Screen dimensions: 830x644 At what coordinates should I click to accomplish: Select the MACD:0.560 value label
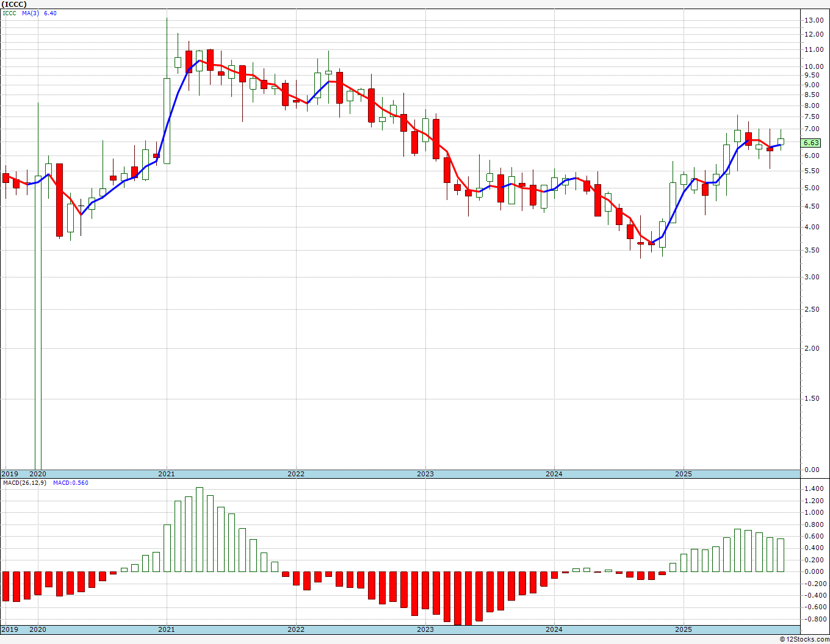(x=70, y=483)
